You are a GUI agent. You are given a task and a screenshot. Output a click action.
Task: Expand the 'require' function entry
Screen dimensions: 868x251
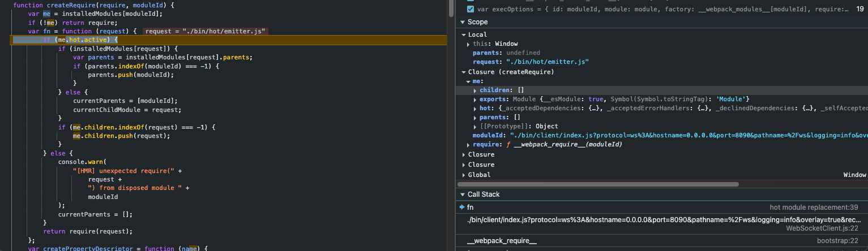coord(468,145)
